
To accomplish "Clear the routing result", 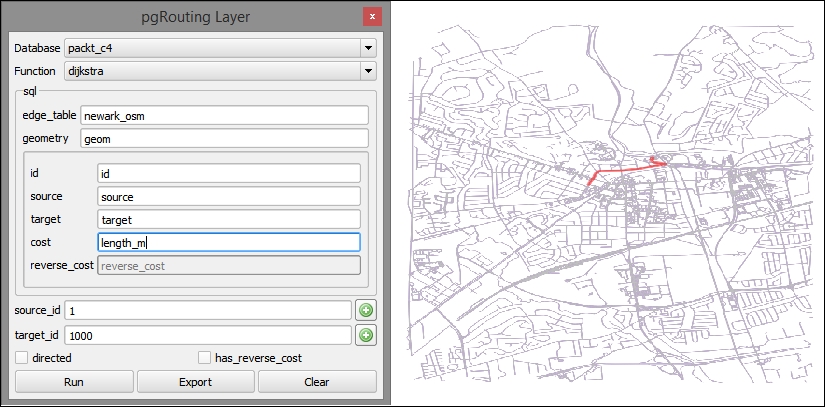I will (317, 382).
